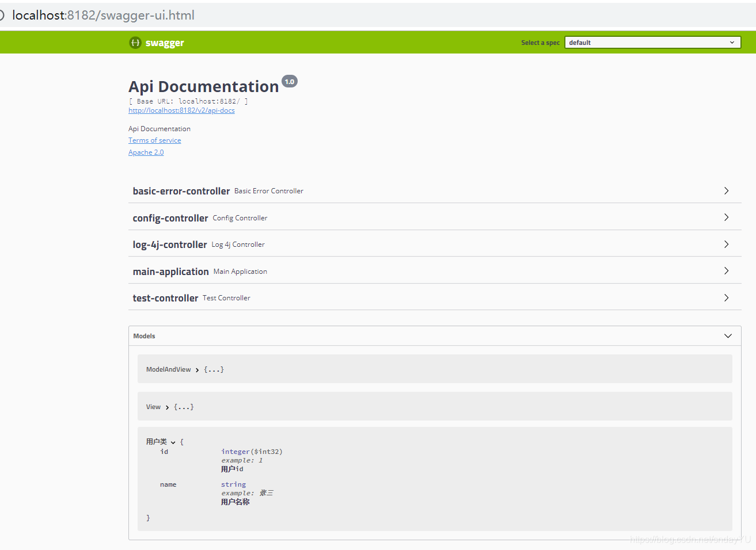Click the browser address bar URL
The width and height of the screenshot is (756, 550).
[x=104, y=16]
